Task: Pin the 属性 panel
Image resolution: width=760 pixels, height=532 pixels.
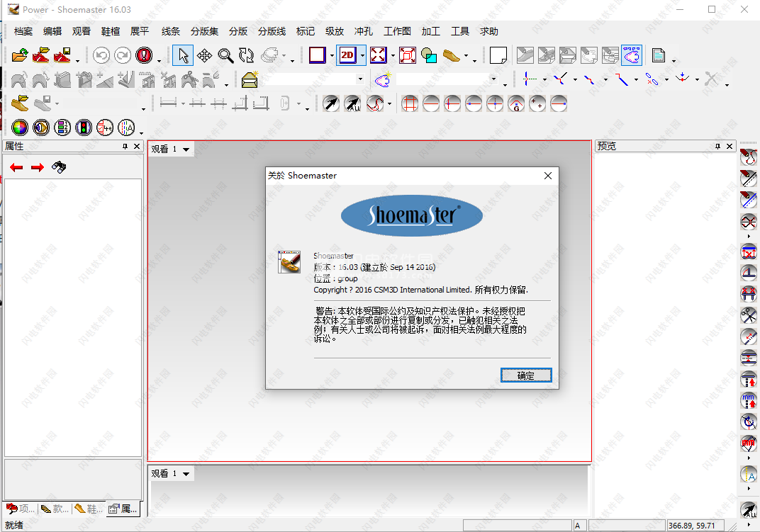Action: coord(125,147)
